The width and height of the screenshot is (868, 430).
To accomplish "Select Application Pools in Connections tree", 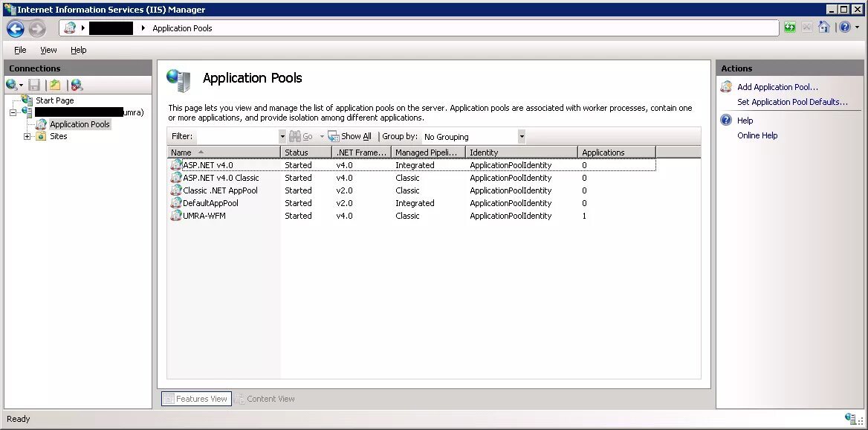I will click(x=80, y=124).
